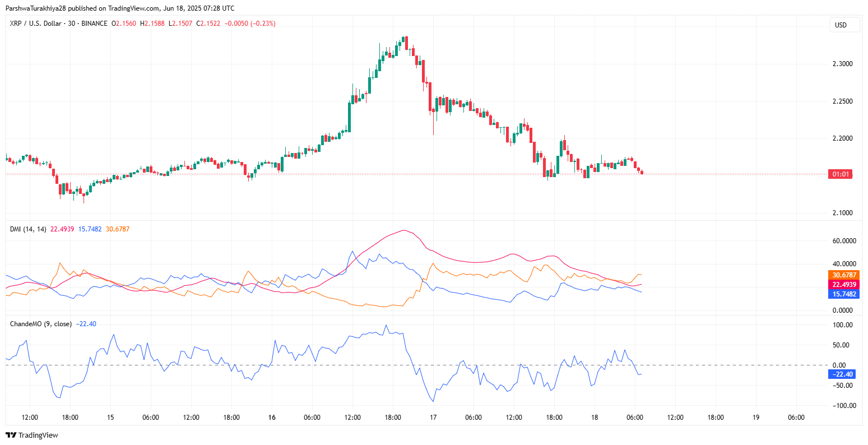Click the pink 22.4939 ADX value tag

tap(843, 285)
